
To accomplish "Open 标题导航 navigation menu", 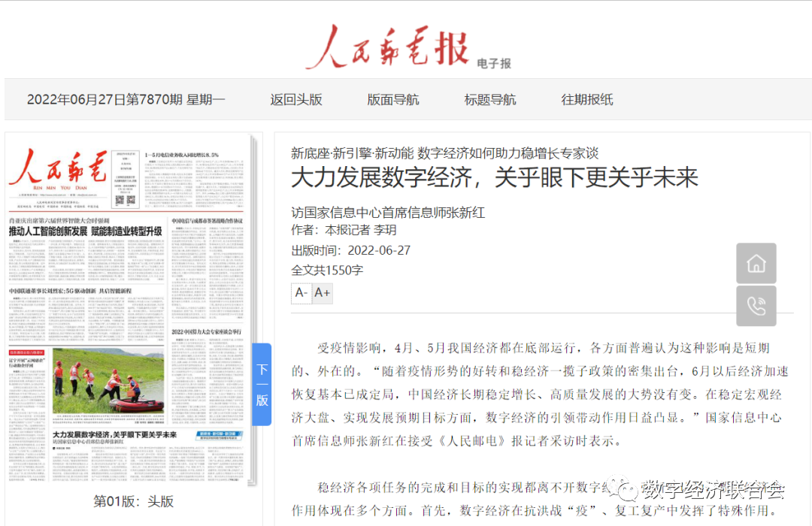I will [x=489, y=98].
